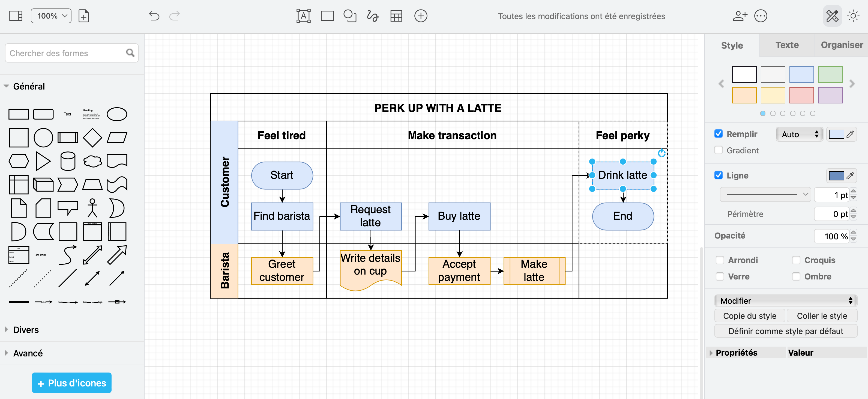Enable the Ombre checkbox
Screen dimensions: 868x399
click(x=797, y=276)
